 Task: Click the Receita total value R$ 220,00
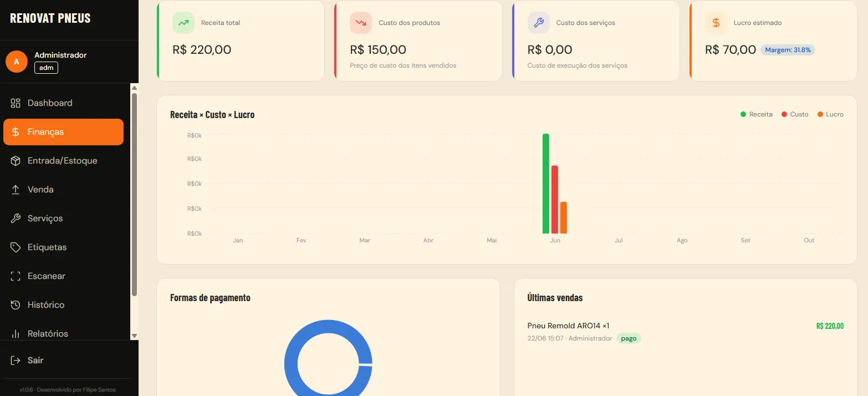coord(202,50)
